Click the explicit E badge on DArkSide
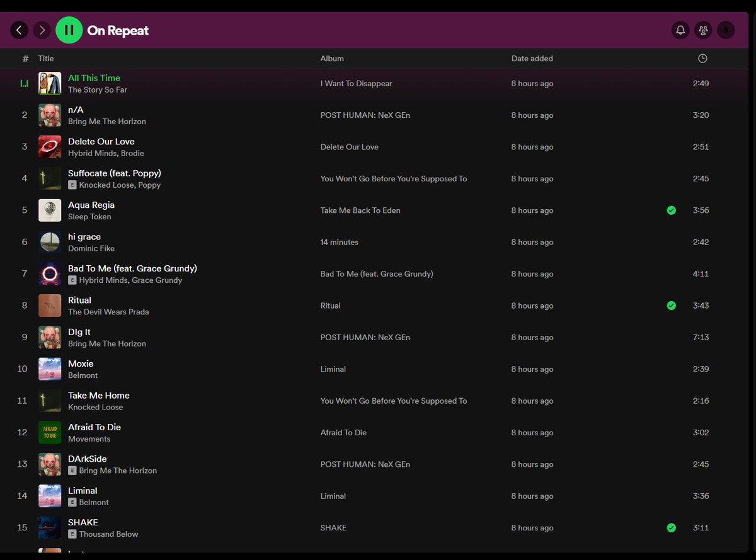This screenshot has width=756, height=560. 72,471
